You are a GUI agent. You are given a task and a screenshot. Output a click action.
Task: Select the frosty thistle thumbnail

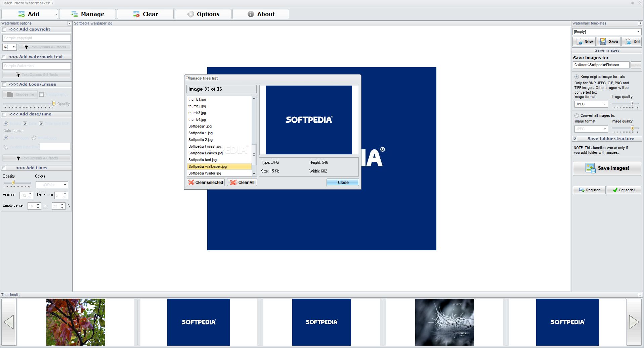[x=444, y=322]
